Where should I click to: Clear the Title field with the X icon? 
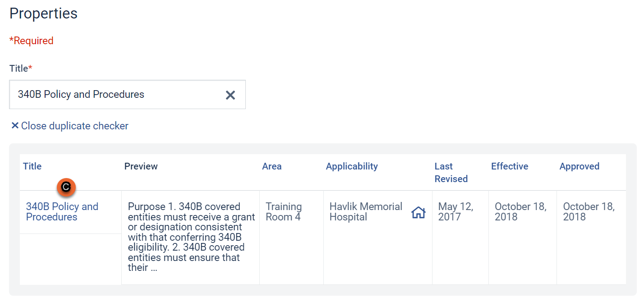click(x=230, y=95)
